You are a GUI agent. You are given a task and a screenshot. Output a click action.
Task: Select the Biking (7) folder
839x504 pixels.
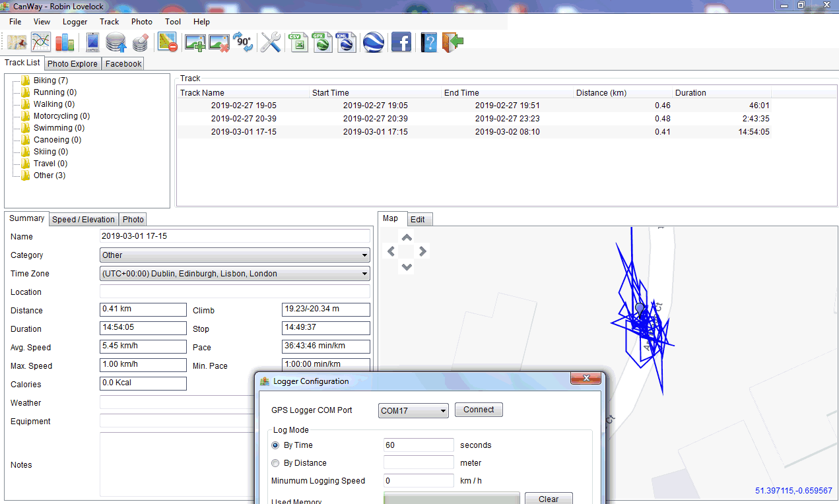50,80
